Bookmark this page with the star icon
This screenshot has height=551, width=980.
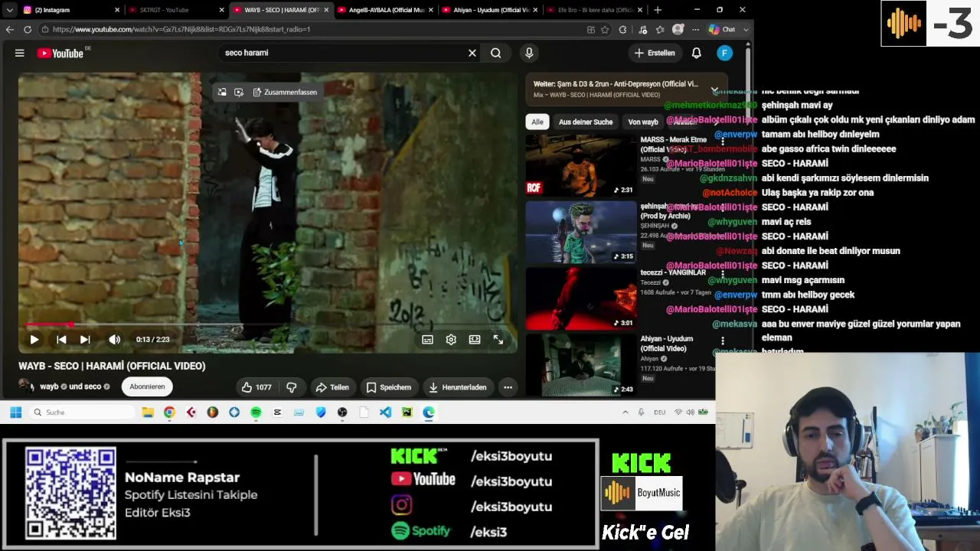point(605,29)
